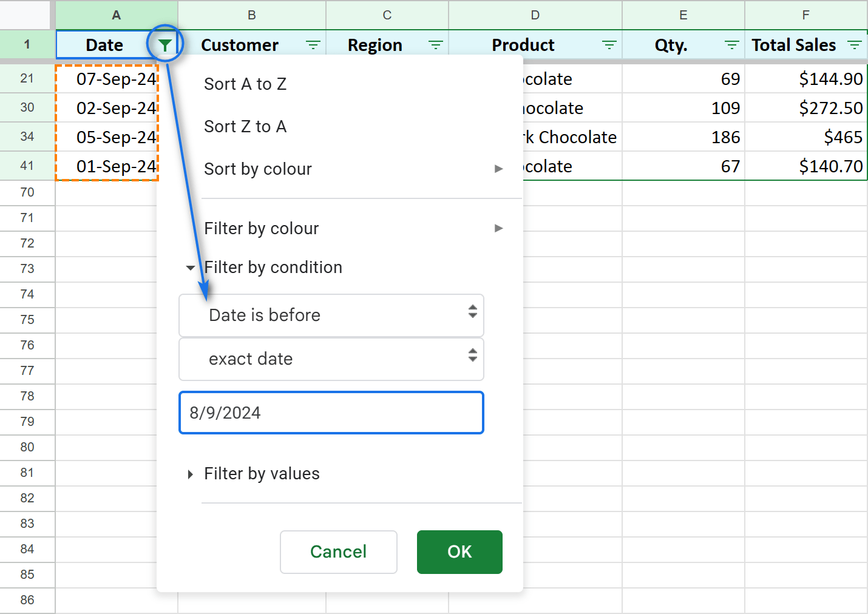Click the Region header cell
Viewport: 868px width, 614px height.
[387, 45]
